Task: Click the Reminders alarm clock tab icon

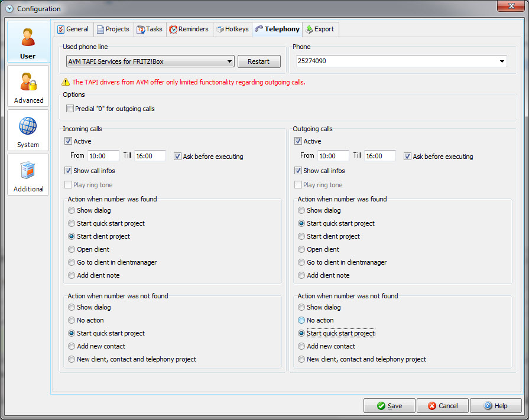Action: pyautogui.click(x=173, y=30)
